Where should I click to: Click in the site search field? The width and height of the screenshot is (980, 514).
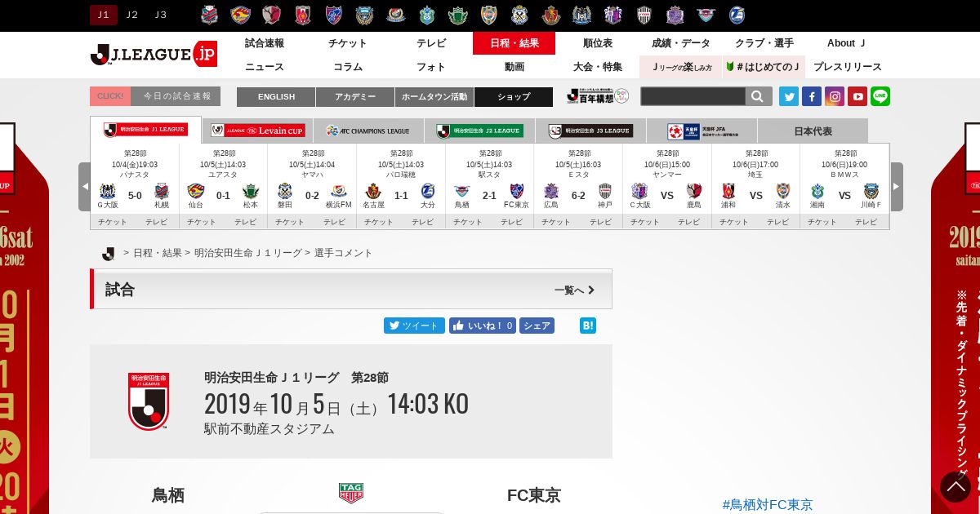[693, 96]
